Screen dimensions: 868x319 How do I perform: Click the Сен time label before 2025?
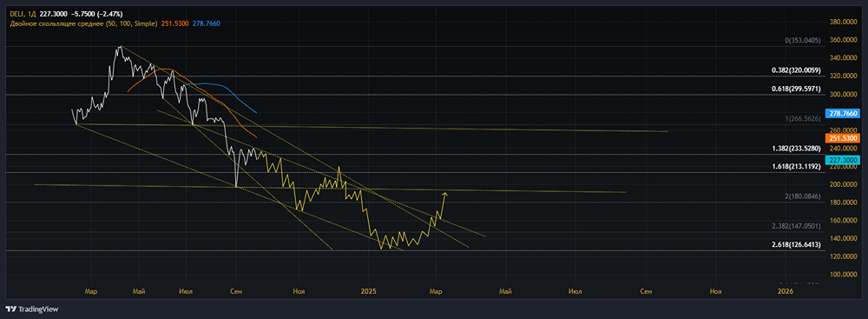point(236,290)
